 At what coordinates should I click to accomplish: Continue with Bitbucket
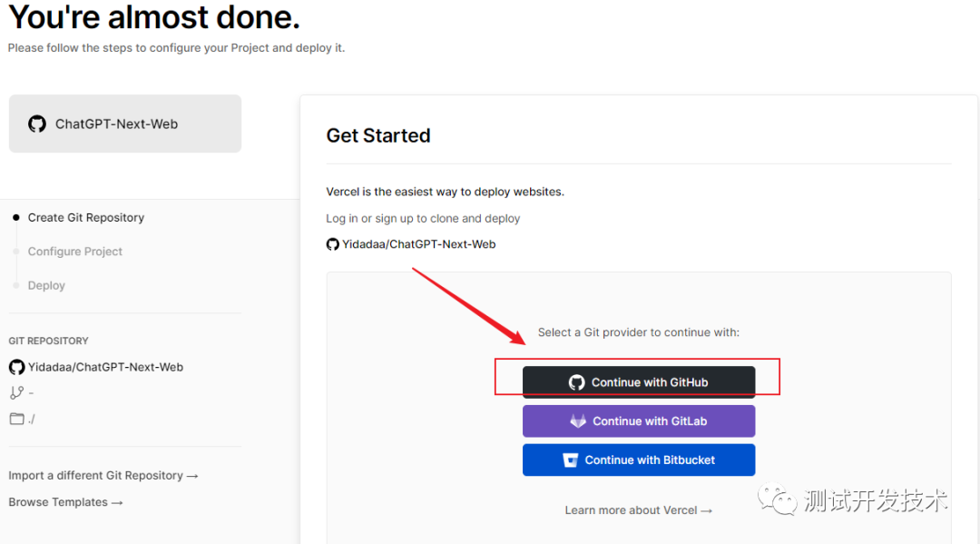coord(639,460)
